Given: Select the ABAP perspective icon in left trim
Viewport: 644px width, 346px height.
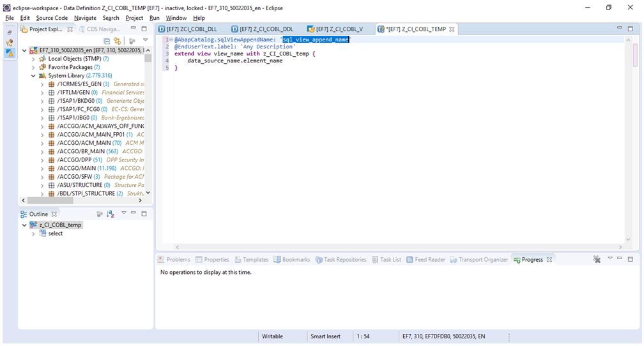Looking at the screenshot, I should pyautogui.click(x=10, y=52).
